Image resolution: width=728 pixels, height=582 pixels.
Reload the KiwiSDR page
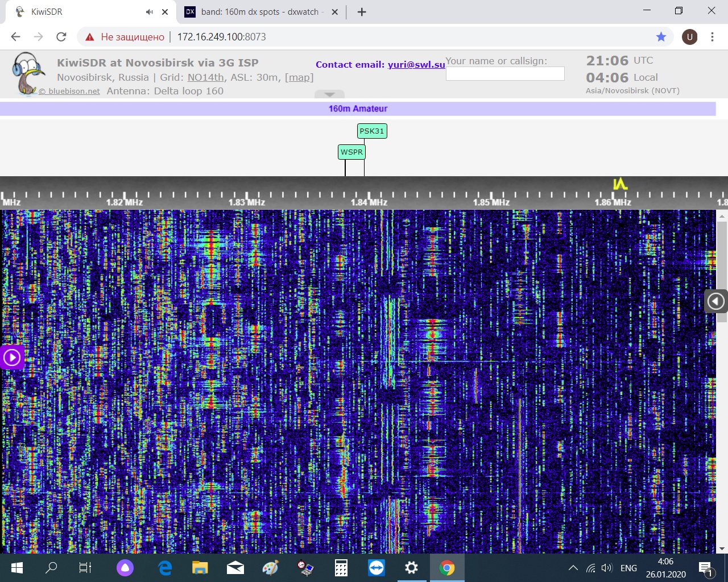(61, 37)
